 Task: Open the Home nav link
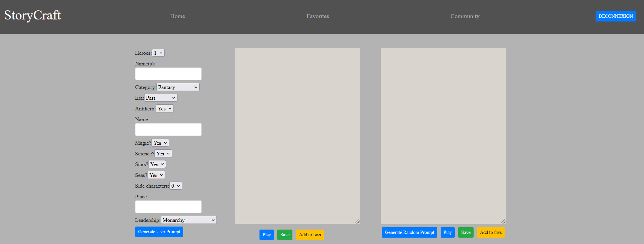177,16
